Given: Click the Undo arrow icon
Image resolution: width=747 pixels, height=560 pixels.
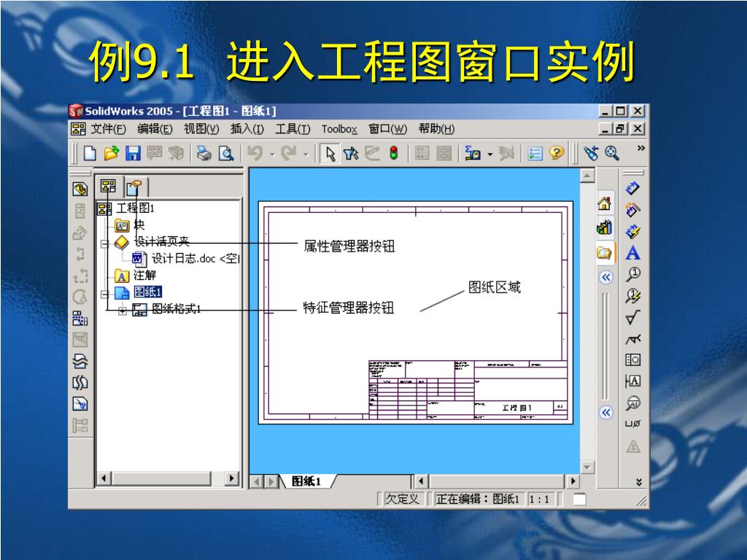Looking at the screenshot, I should pyautogui.click(x=256, y=153).
